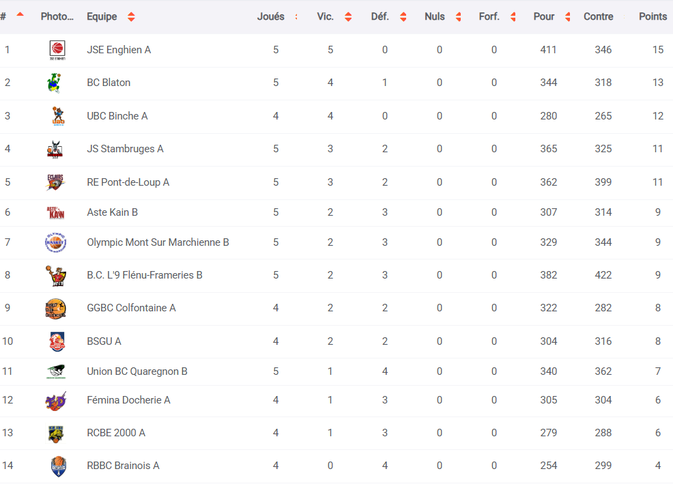
Task: Click RCBE 2000 A's Contre value 288
Action: click(x=603, y=433)
